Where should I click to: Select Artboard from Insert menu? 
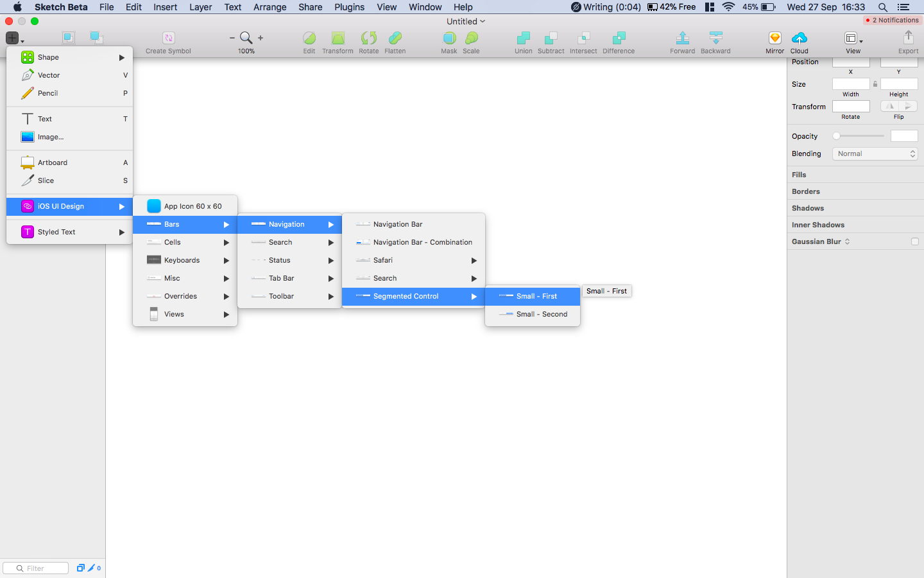(69, 162)
